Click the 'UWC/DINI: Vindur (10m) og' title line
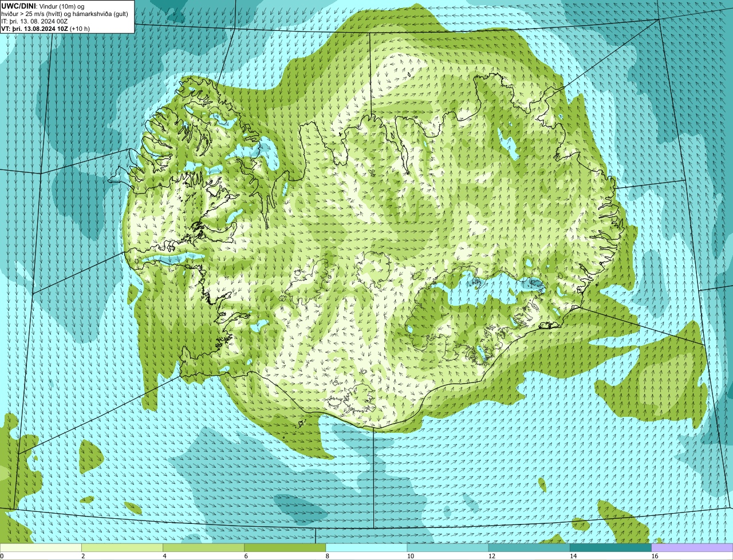The image size is (733, 560). (43, 6)
